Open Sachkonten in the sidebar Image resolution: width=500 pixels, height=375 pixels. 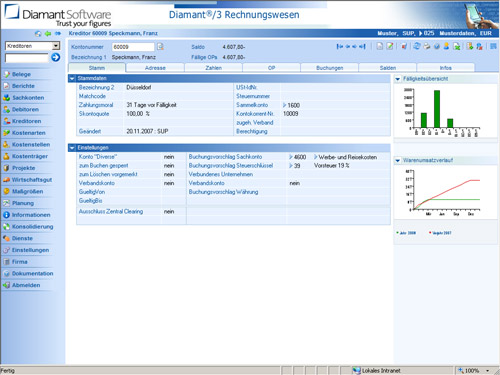(28, 98)
